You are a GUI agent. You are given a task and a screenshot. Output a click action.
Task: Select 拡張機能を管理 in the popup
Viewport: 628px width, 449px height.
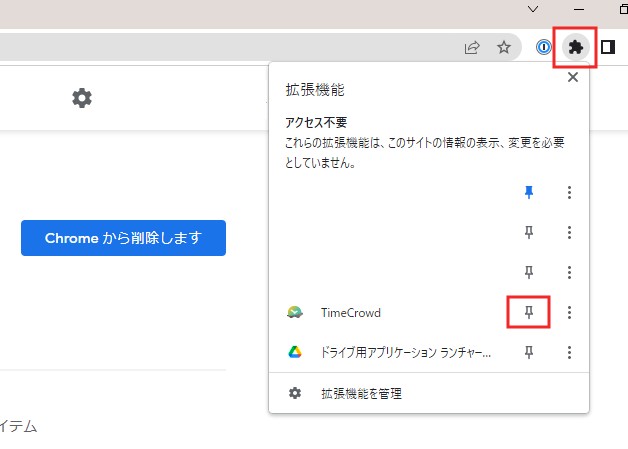tap(360, 393)
